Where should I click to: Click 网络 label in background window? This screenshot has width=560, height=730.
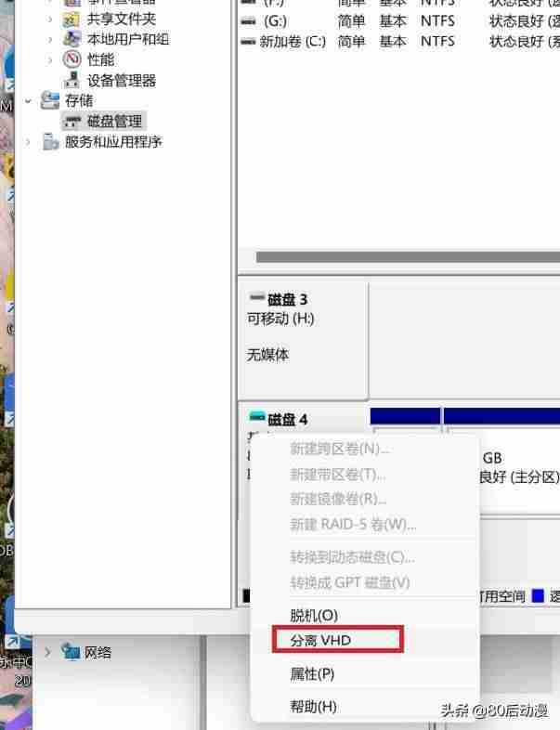click(98, 652)
